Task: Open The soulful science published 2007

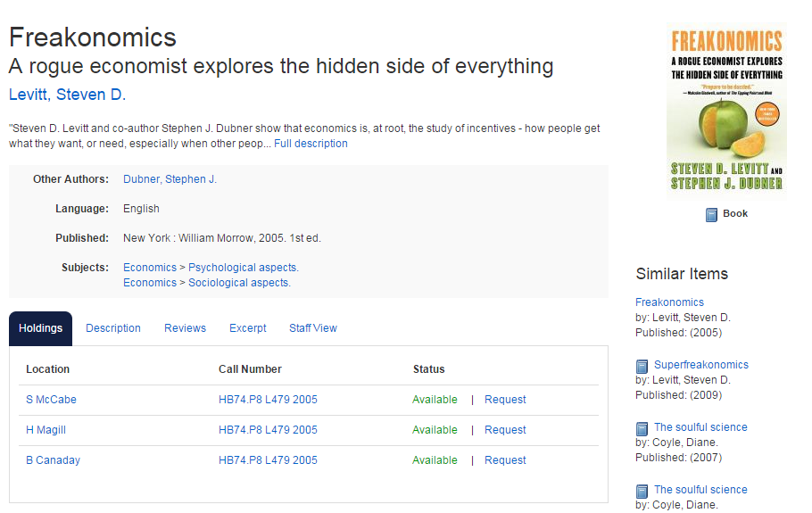Action: pyautogui.click(x=700, y=427)
